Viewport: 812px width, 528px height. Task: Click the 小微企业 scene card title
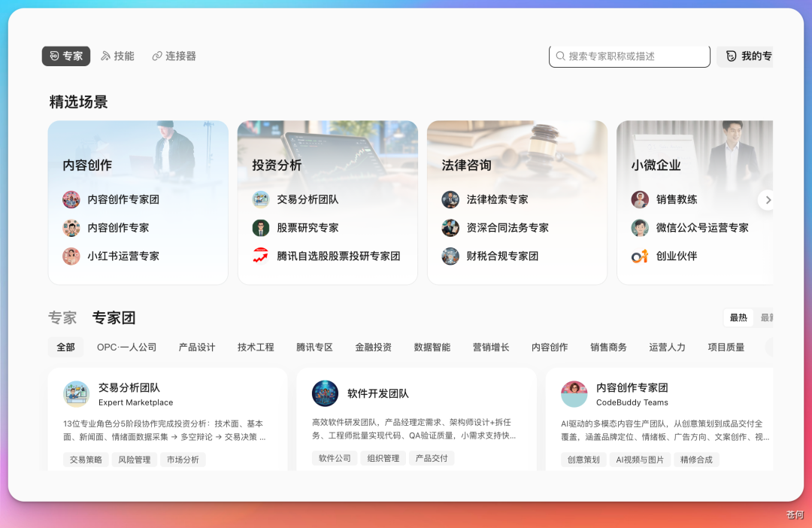656,165
